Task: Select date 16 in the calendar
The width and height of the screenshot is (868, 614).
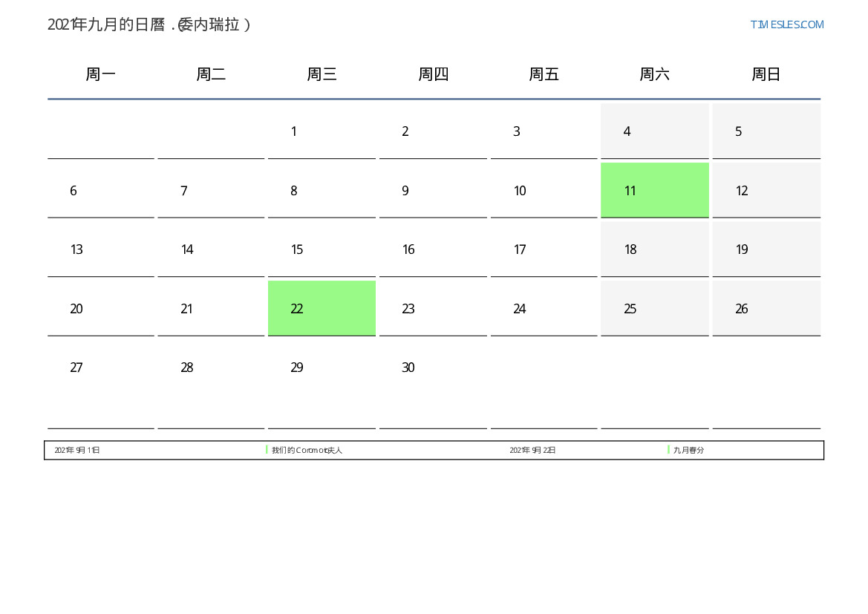Action: [433, 249]
